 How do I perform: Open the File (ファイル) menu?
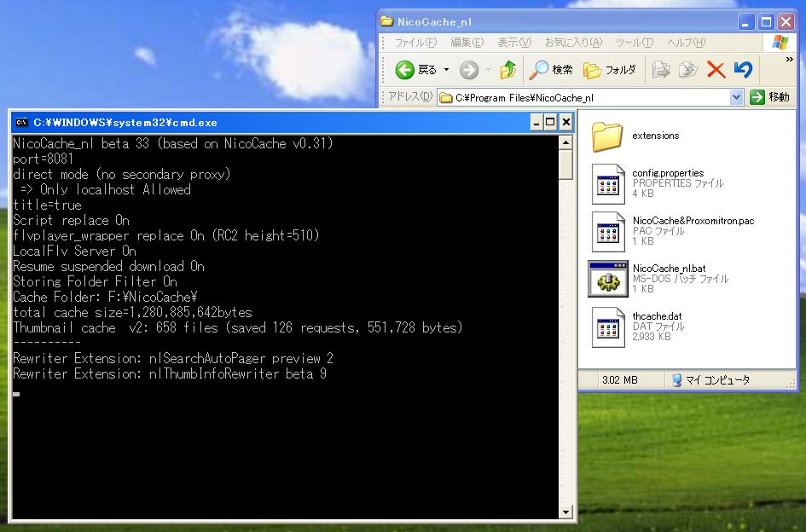click(x=415, y=43)
